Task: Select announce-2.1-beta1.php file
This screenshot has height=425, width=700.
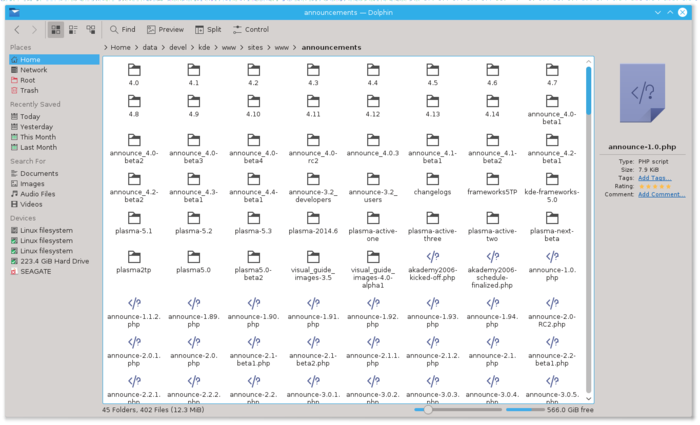Action: tap(253, 351)
